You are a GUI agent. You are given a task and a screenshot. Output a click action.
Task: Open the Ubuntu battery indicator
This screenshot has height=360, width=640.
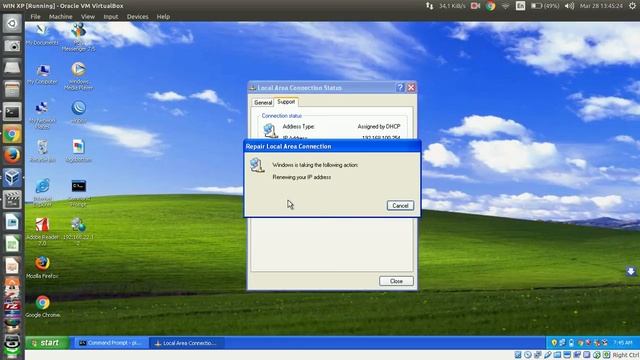pyautogui.click(x=544, y=6)
